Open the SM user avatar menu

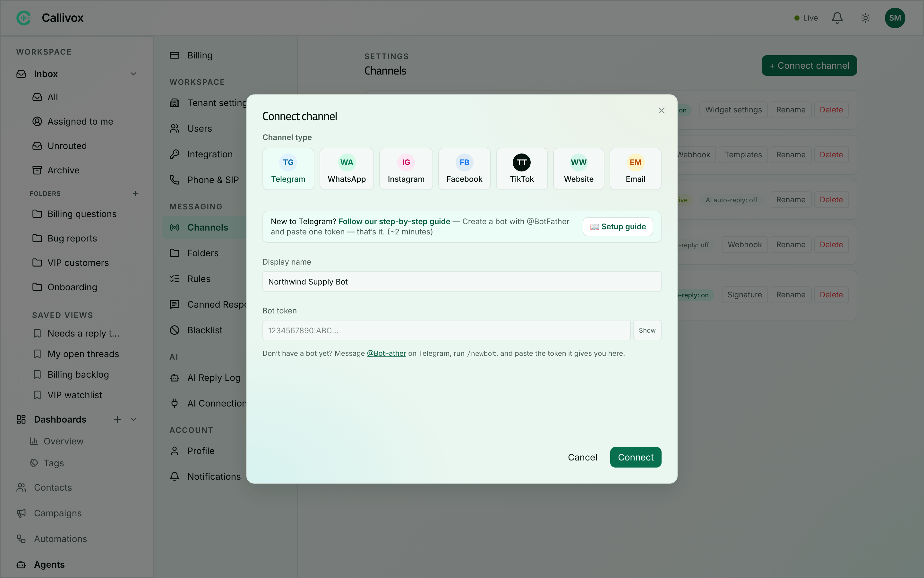pyautogui.click(x=895, y=18)
